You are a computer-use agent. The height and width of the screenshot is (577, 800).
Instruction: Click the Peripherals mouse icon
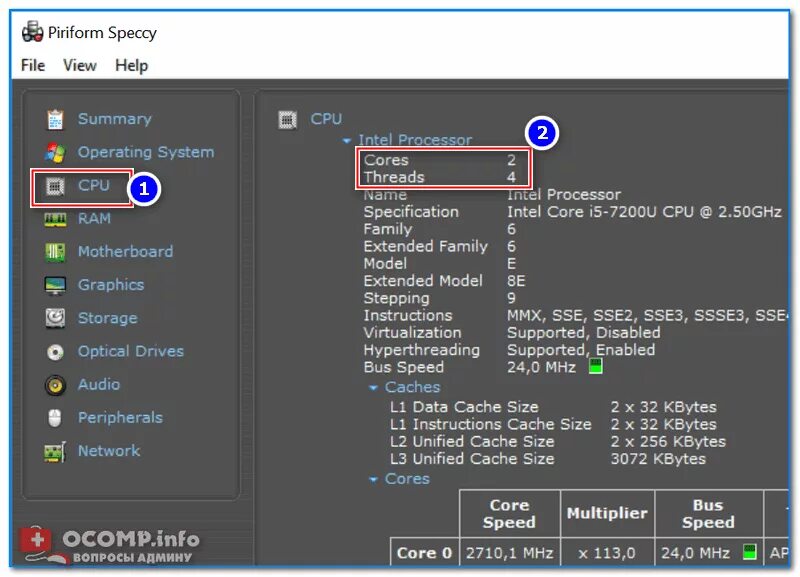pyautogui.click(x=55, y=418)
